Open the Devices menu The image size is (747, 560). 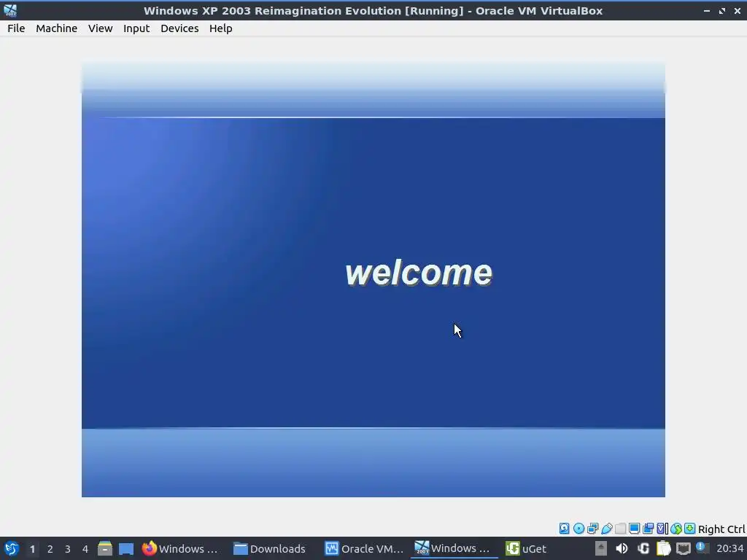(x=179, y=28)
